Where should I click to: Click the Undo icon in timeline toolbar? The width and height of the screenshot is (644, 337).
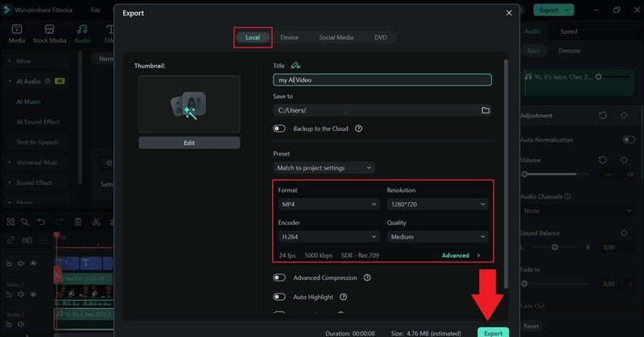click(x=42, y=222)
